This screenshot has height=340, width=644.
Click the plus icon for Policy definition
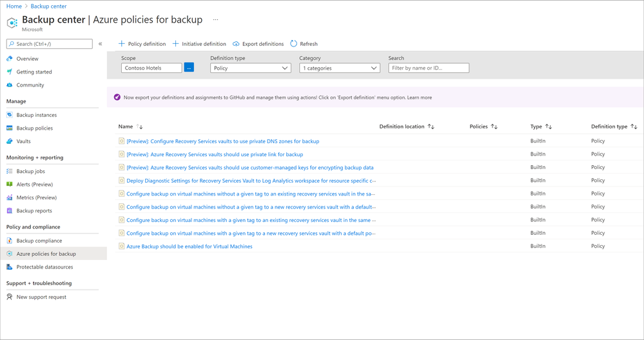[122, 44]
